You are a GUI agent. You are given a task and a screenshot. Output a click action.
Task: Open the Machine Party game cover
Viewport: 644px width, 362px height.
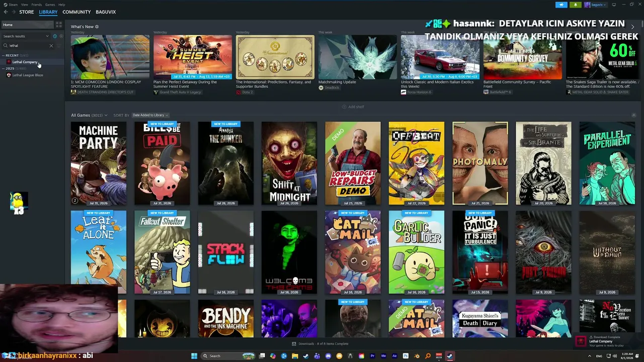99,163
